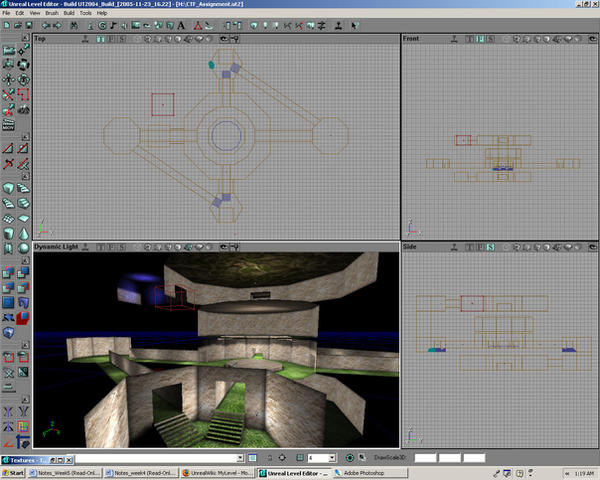Select the Actor Scaling tool

click(x=8, y=65)
